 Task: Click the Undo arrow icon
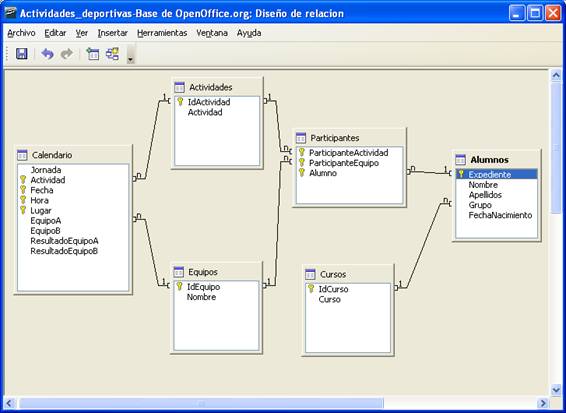coord(47,54)
